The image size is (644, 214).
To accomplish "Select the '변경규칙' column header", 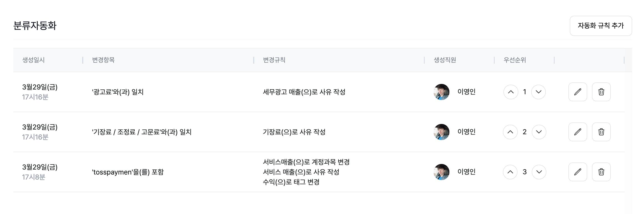I will (x=274, y=60).
